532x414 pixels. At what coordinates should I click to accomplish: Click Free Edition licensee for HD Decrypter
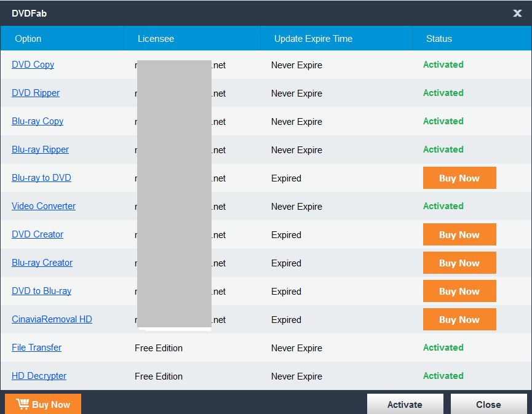point(159,376)
